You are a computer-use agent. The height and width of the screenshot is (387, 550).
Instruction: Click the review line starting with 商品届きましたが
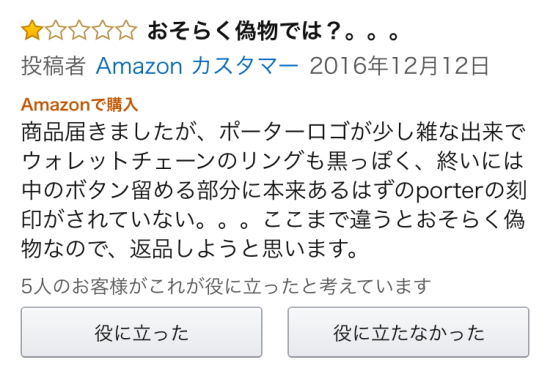(274, 132)
